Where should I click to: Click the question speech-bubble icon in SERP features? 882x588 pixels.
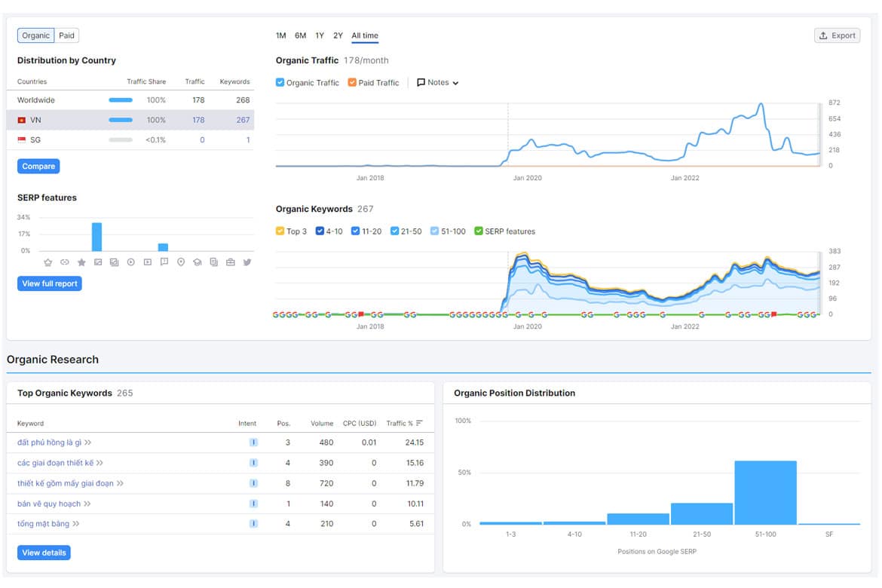[164, 262]
